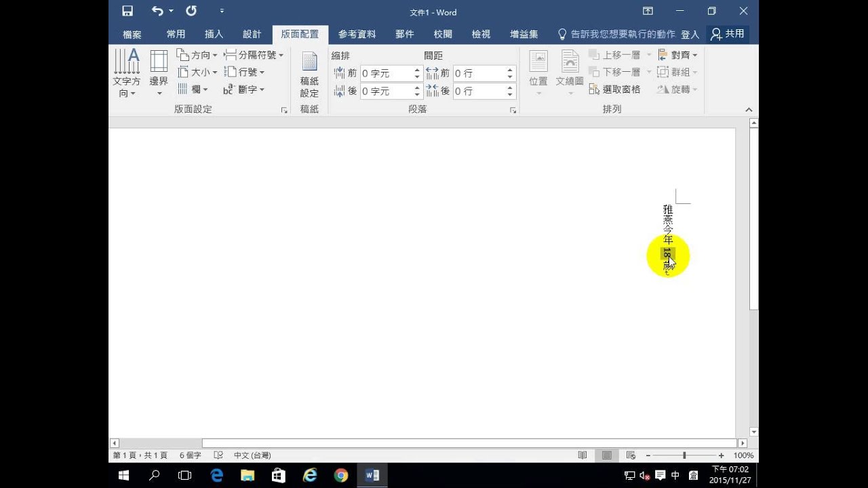The width and height of the screenshot is (868, 488).
Task: Open the 檔案 (File) tab
Action: point(132,35)
